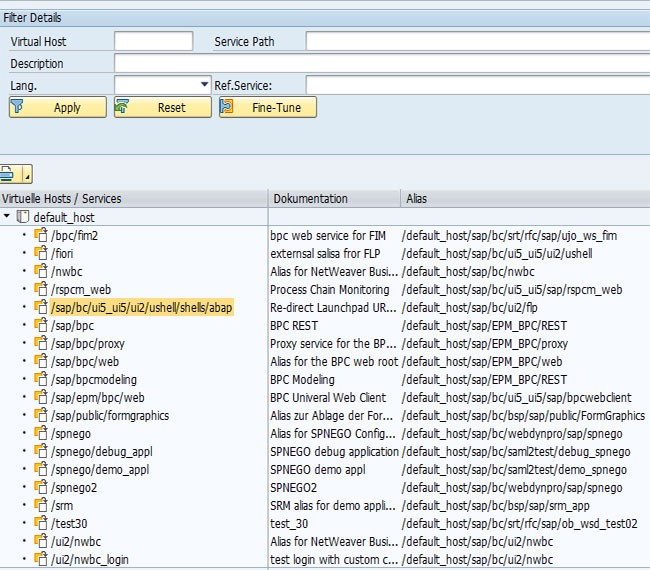
Task: Click the 'test_30' documentation cell
Action: pos(289,524)
